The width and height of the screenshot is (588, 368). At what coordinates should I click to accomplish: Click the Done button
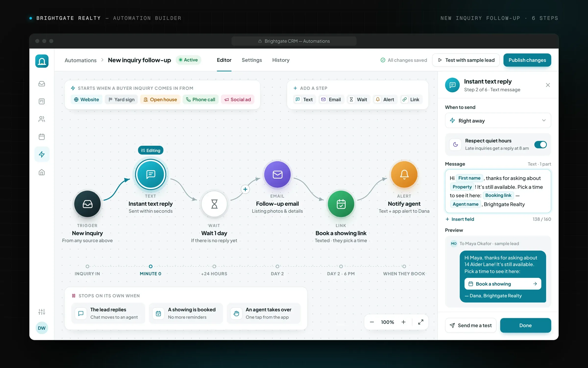526,325
